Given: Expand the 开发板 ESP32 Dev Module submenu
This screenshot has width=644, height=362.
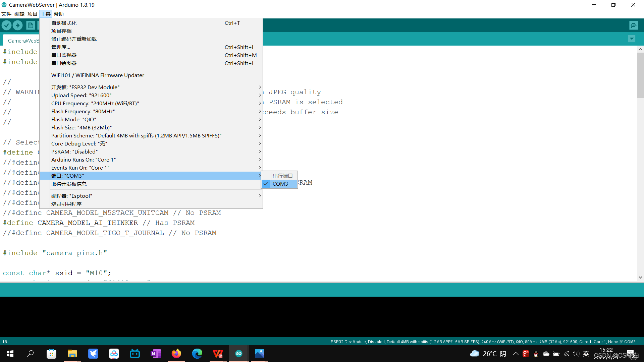Looking at the screenshot, I should 151,87.
